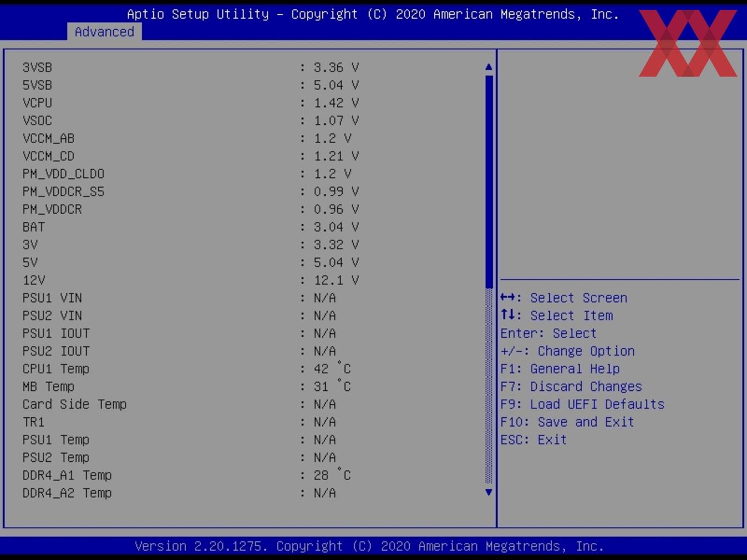
Task: Click the 0.99 V PM_VDDCR_S5 value
Action: [x=336, y=192]
